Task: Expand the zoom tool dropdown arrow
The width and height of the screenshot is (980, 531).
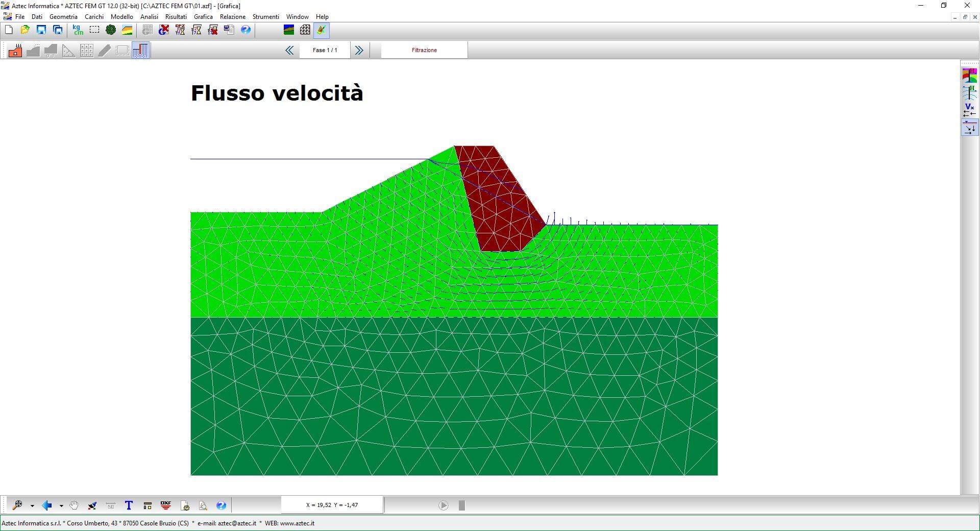Action: pos(32,506)
